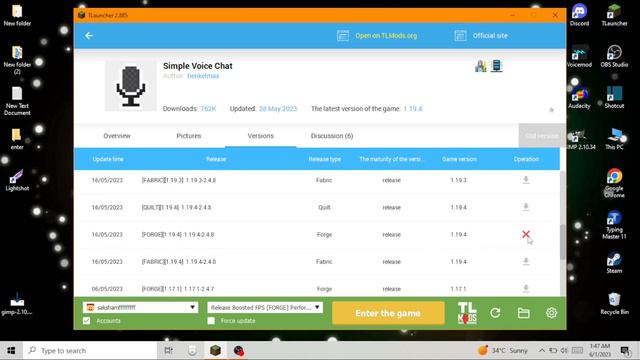The height and width of the screenshot is (360, 640).
Task: Open the Discussion (6) tab
Action: coord(332,136)
